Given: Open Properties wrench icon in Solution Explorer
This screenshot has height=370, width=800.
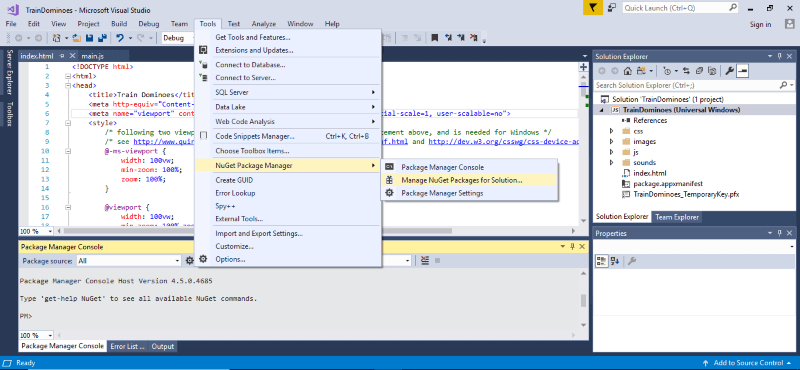Looking at the screenshot, I should click(x=730, y=71).
